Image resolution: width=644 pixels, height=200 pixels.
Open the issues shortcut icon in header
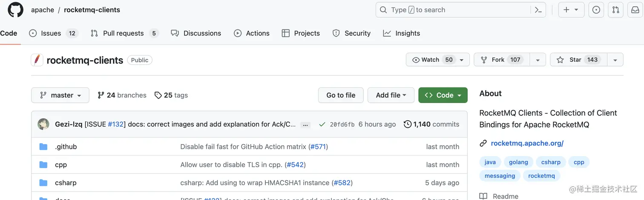coord(596,10)
